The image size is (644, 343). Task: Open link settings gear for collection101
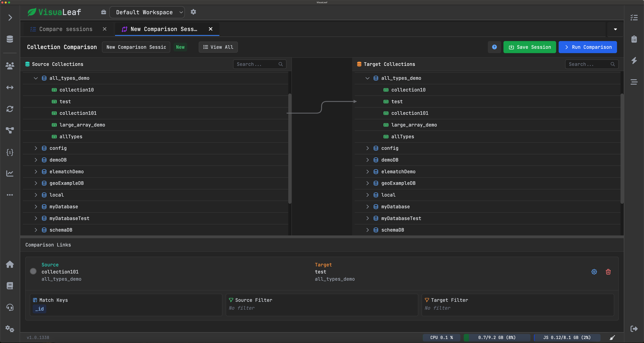click(594, 272)
